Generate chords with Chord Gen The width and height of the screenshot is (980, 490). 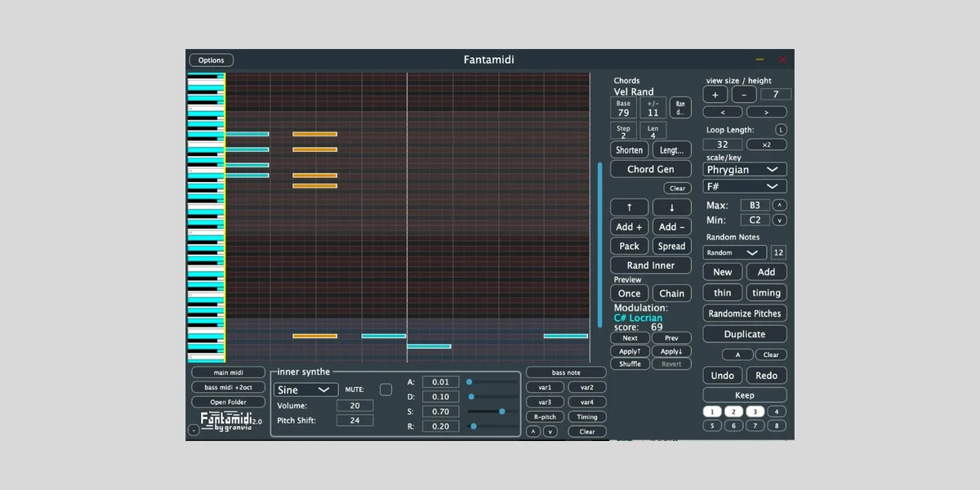coord(651,168)
